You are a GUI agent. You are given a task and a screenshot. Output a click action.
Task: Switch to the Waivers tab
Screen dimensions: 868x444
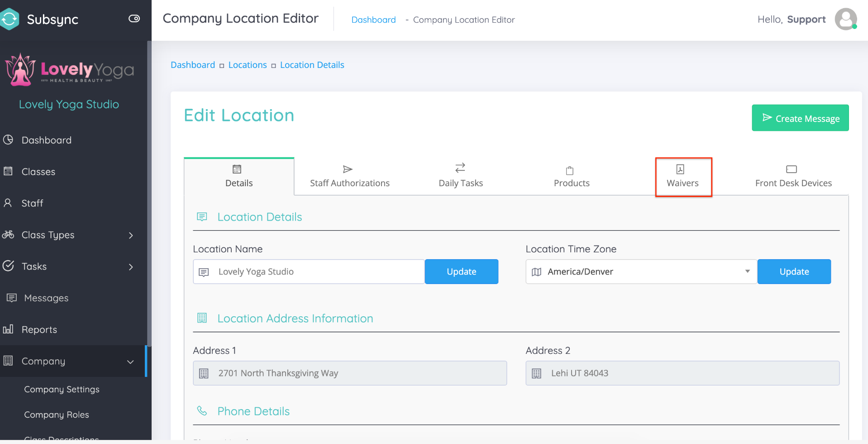tap(682, 176)
